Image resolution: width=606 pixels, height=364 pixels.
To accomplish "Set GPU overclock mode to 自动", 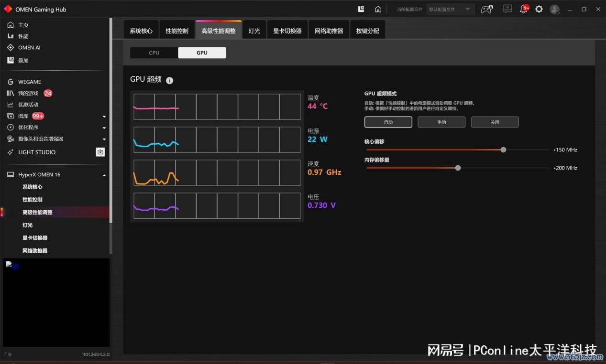I will coord(388,122).
